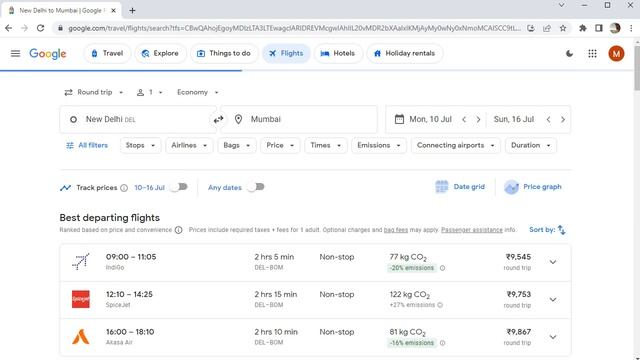
Task: Open the Price filter
Action: [x=280, y=145]
